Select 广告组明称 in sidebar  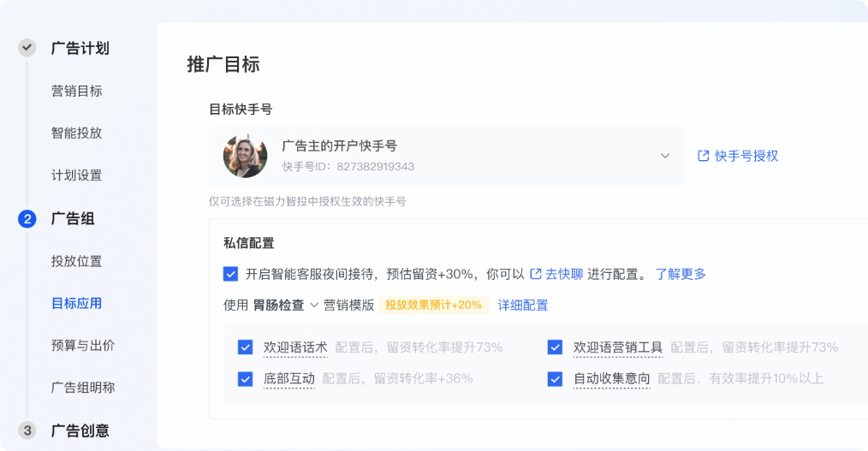[83, 388]
